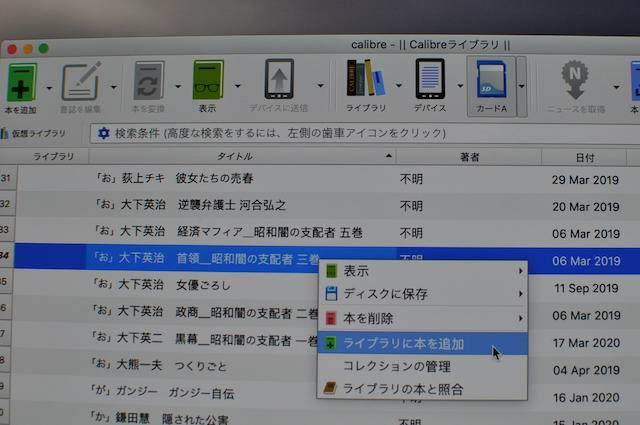This screenshot has height=425, width=640.
Task: Click 不明 author in 彼女たちの売春 row
Action: (411, 179)
